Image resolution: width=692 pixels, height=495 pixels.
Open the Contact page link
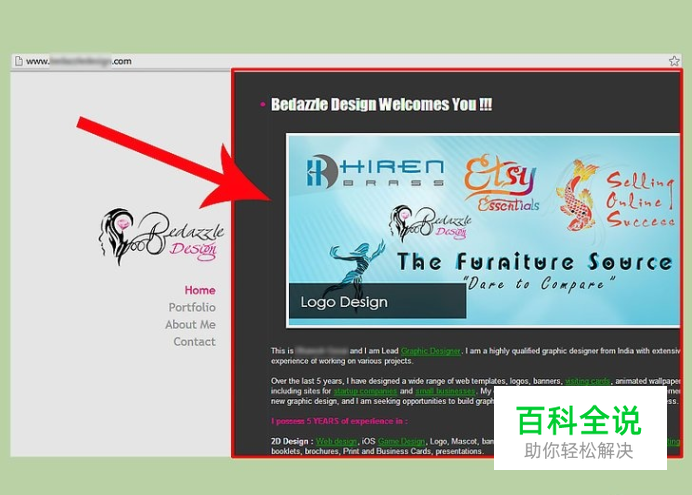point(194,342)
